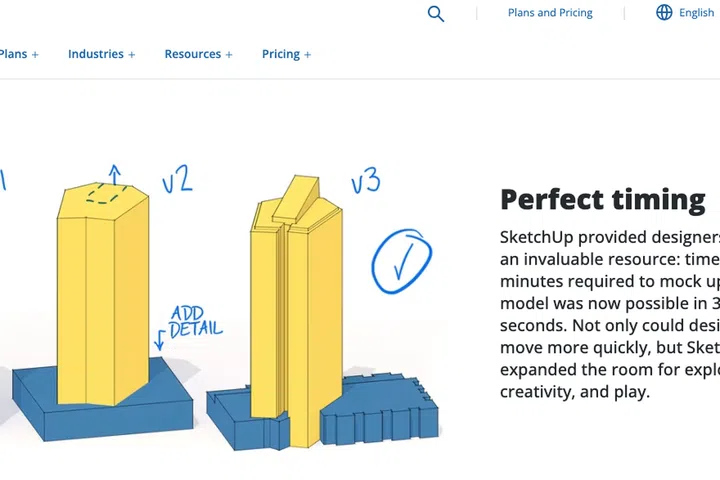Click the plus icon next to Pricing

[x=307, y=55]
